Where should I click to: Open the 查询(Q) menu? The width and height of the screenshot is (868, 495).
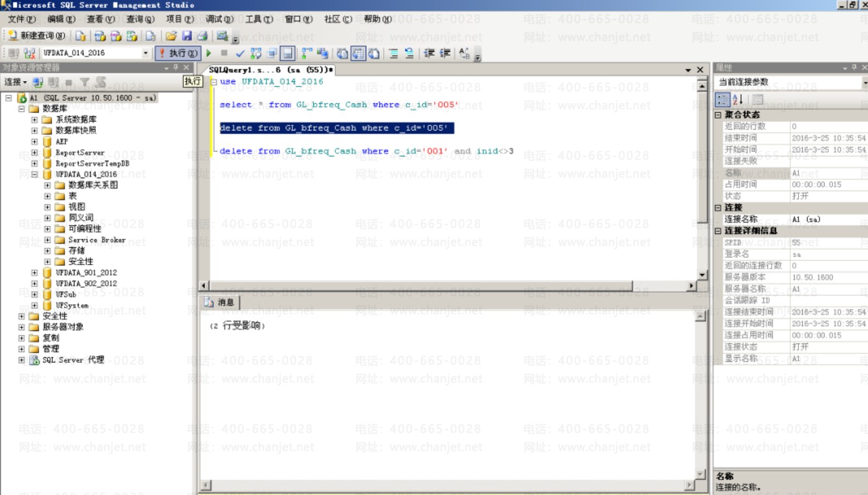140,19
